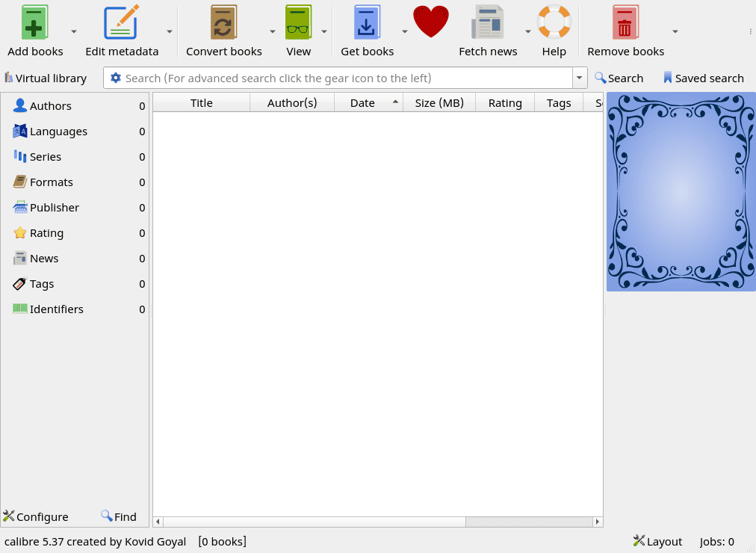Image resolution: width=756 pixels, height=553 pixels.
Task: Expand the Edit metadata dropdown arrow
Action: [170, 31]
